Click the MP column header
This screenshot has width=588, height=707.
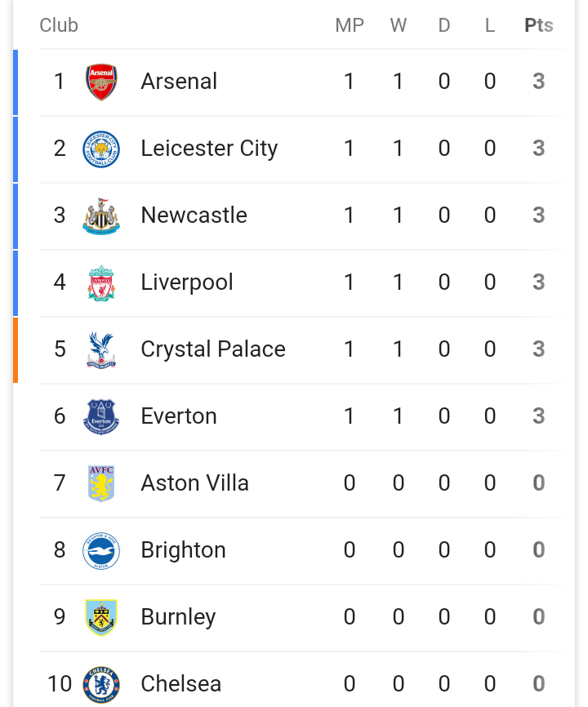pos(350,25)
